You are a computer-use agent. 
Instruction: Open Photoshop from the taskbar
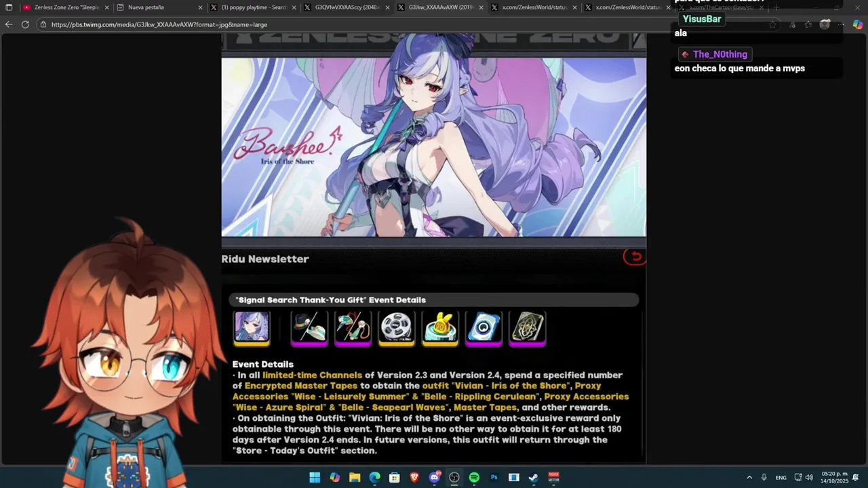click(x=494, y=478)
